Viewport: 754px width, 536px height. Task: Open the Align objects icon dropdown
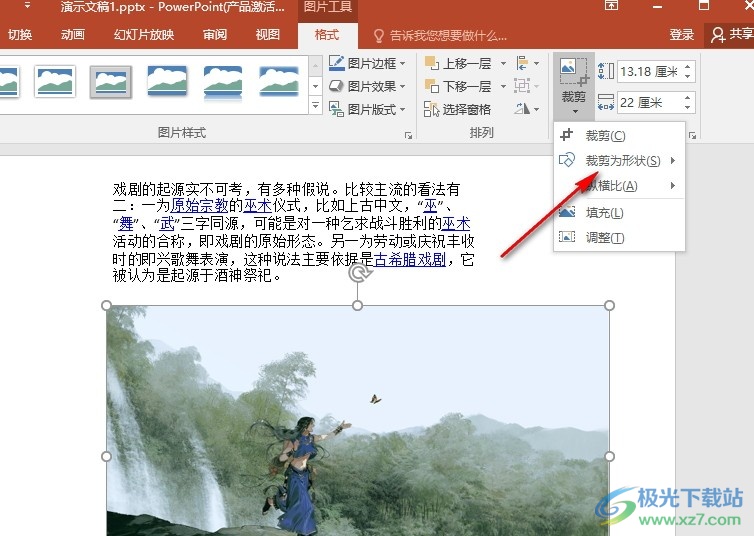click(527, 63)
